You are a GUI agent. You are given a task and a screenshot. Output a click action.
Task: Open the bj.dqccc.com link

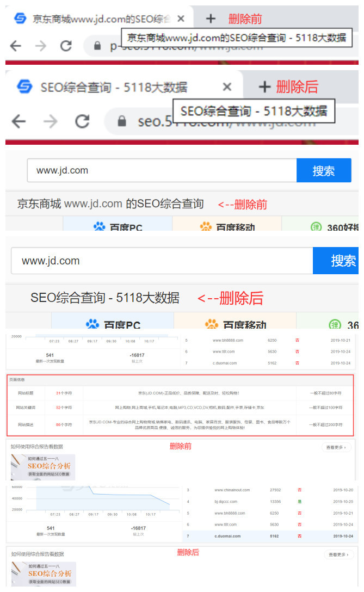point(226,502)
